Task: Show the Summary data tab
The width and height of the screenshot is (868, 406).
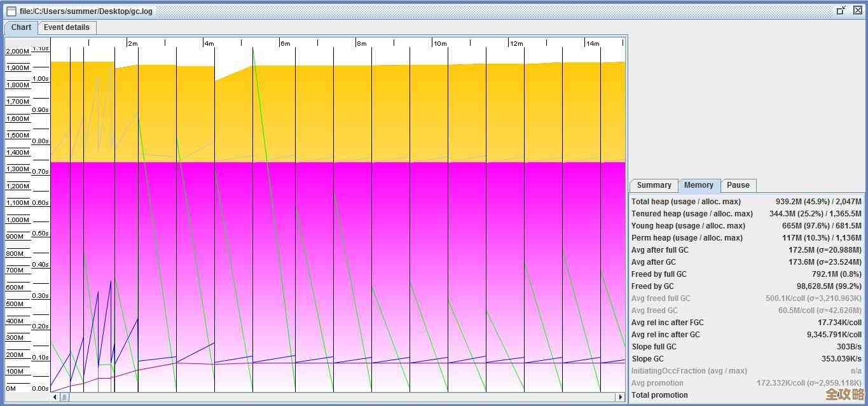Action: 654,185
